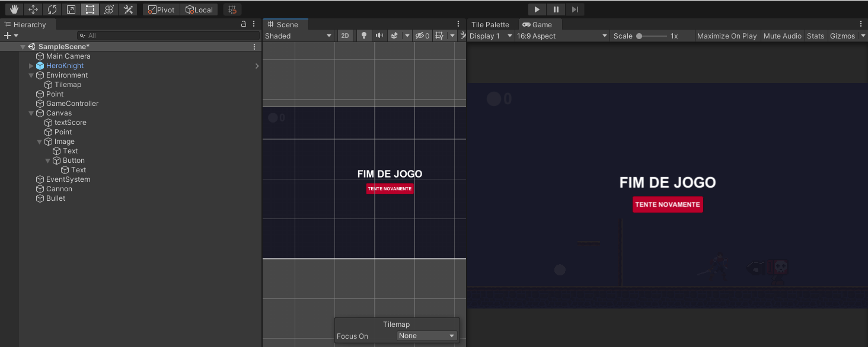Toggle grid snapping icon in top toolbar
This screenshot has width=868, height=347.
[232, 9]
